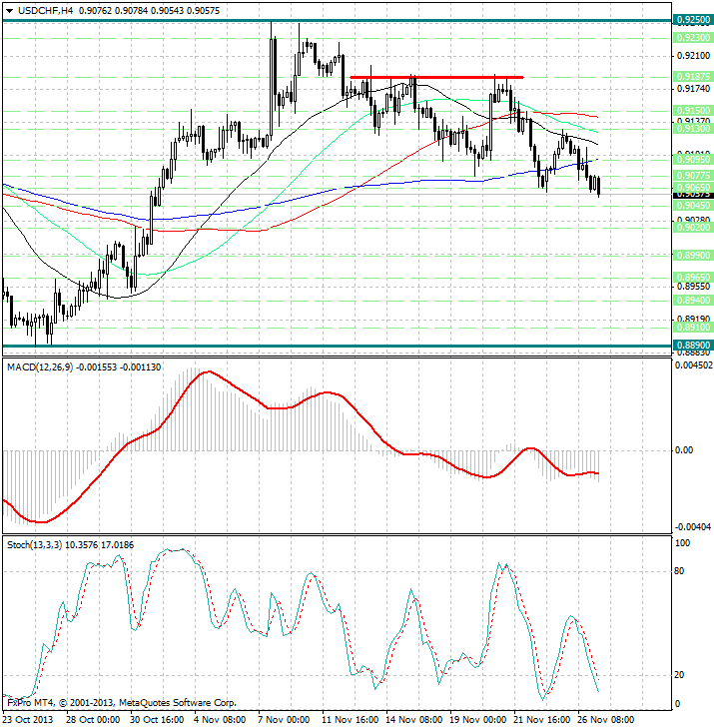Click the Stochastic 100 scale label

(682, 542)
